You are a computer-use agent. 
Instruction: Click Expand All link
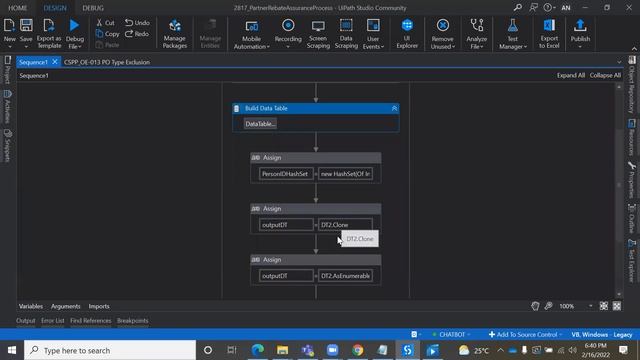(571, 75)
